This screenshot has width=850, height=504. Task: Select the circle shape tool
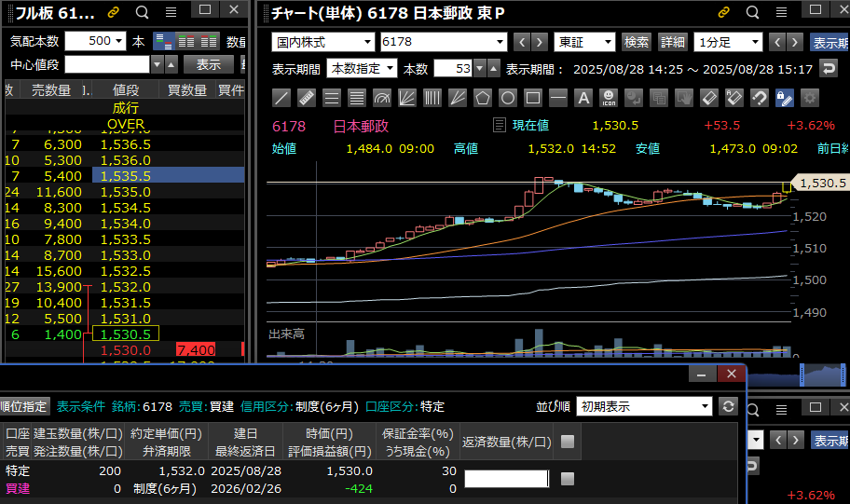(x=508, y=98)
